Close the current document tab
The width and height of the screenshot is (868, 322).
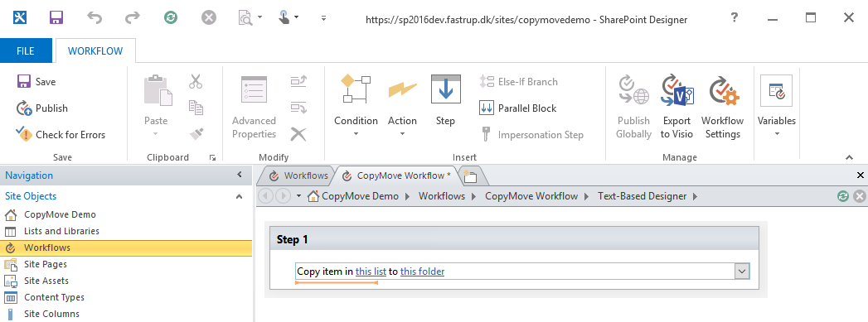pyautogui.click(x=861, y=175)
